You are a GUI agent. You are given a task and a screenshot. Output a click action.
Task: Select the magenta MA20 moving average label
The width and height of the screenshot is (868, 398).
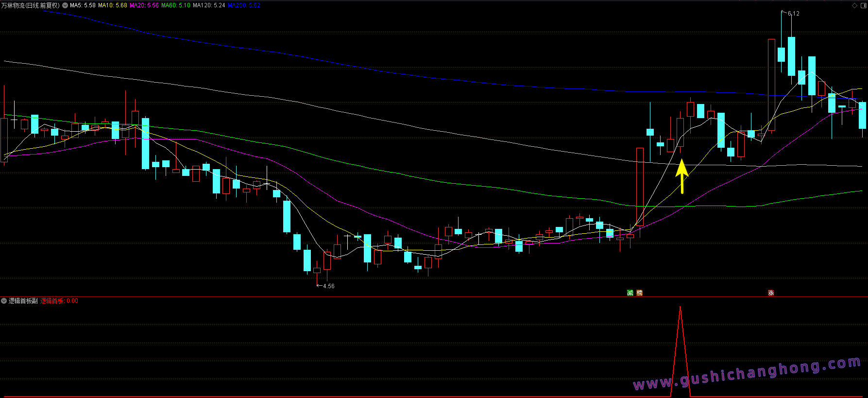[144, 5]
